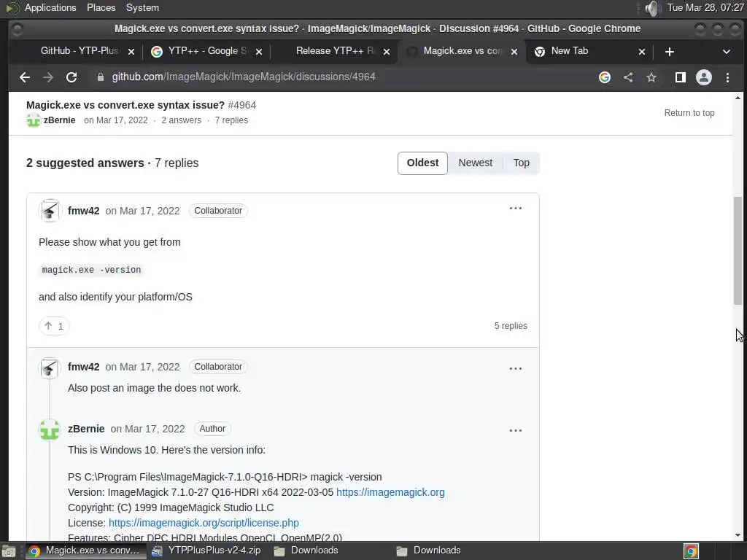The height and width of the screenshot is (560, 747).
Task: Open fmw42 avatar on first answer
Action: pos(50,211)
